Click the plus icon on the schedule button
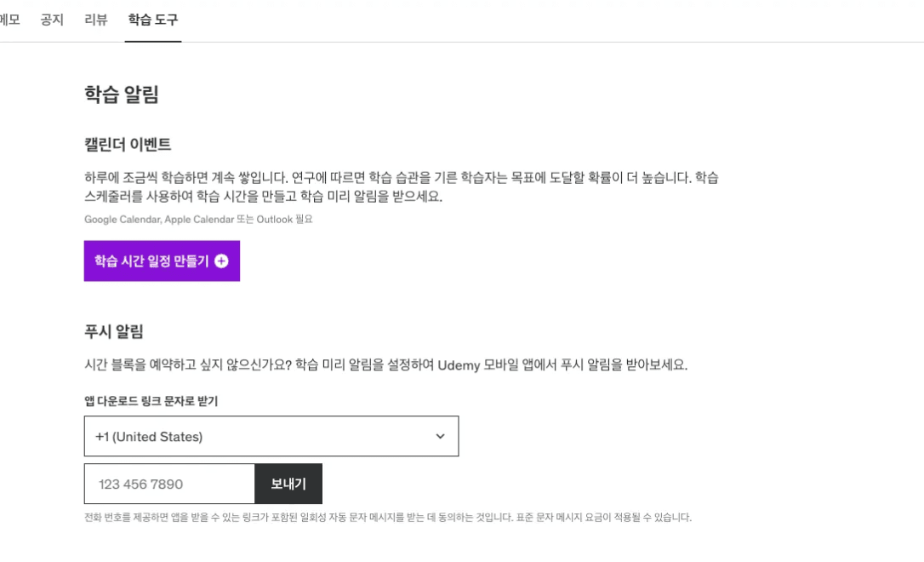924x562 pixels. (221, 261)
